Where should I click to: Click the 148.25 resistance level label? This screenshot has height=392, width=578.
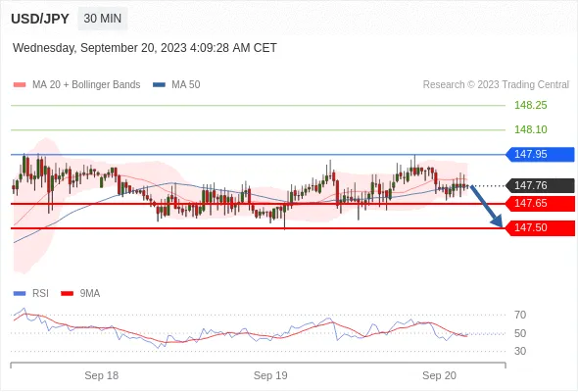pos(530,106)
